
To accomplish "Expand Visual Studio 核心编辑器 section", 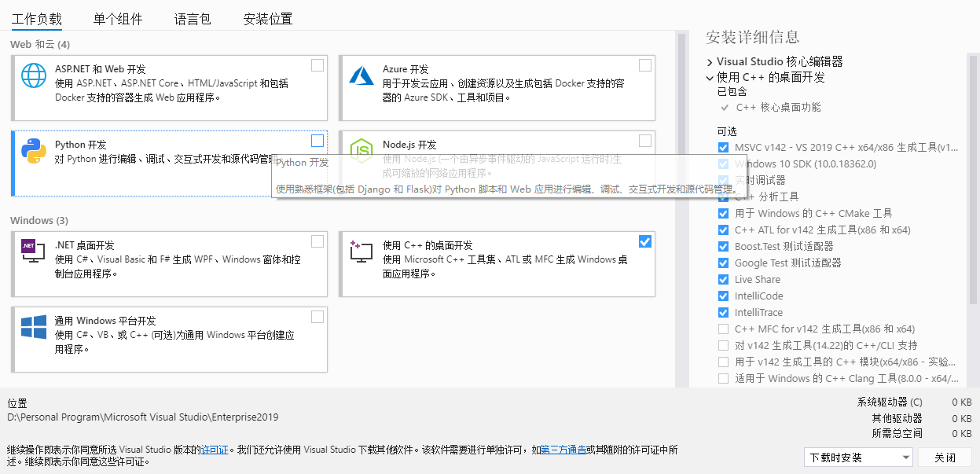I will 710,61.
